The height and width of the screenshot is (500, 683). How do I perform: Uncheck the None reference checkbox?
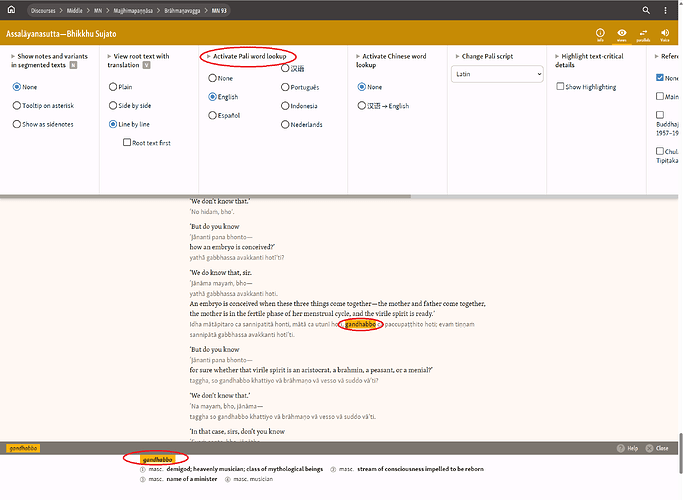pyautogui.click(x=660, y=78)
